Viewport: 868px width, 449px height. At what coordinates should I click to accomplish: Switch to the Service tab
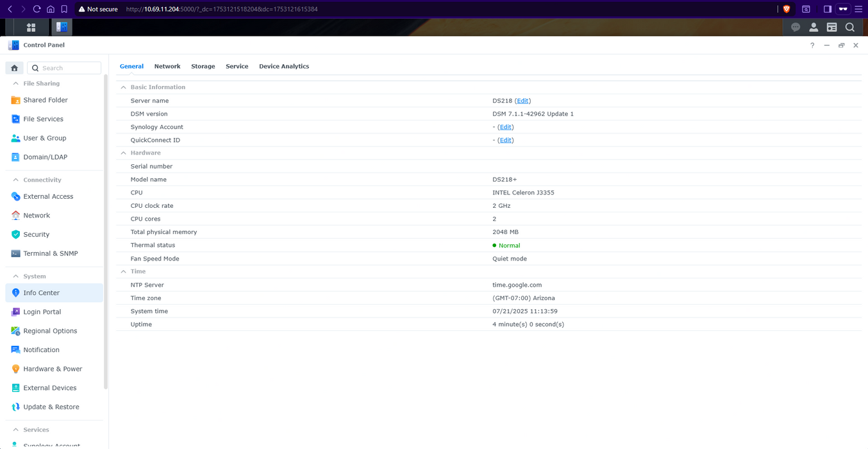237,67
